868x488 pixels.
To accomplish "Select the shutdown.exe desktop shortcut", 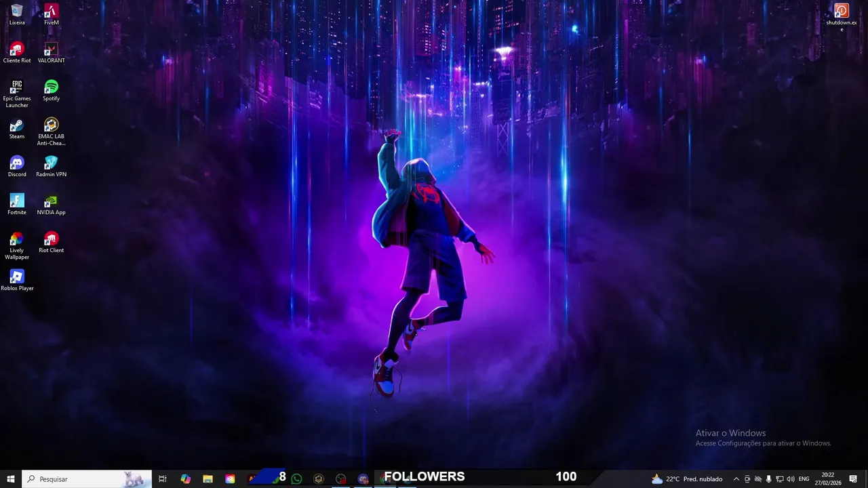I will 842,18.
